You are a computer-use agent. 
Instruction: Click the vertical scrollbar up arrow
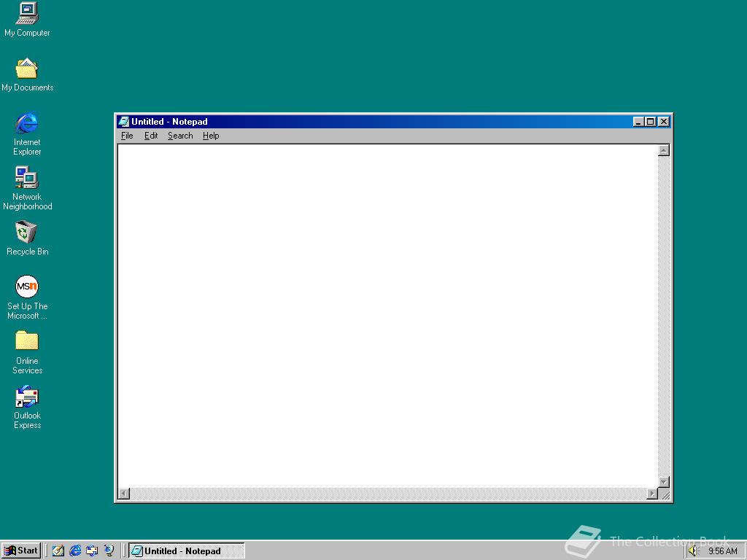[x=664, y=150]
